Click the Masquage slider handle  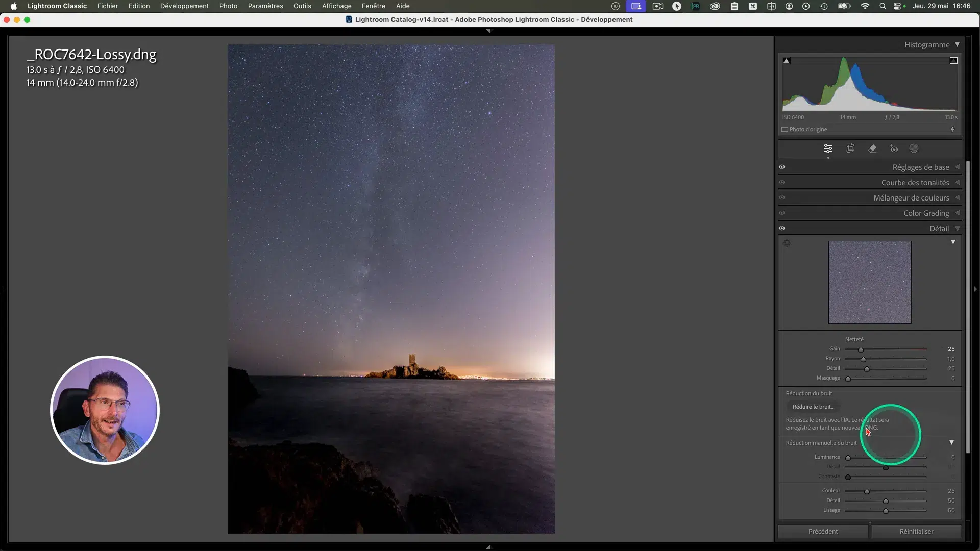click(848, 379)
